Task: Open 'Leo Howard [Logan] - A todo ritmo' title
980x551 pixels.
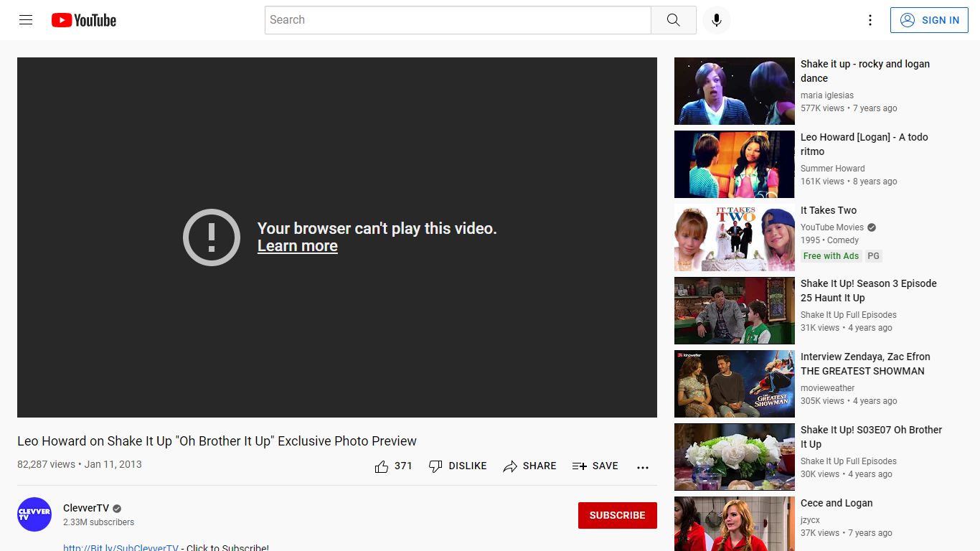Action: tap(864, 144)
